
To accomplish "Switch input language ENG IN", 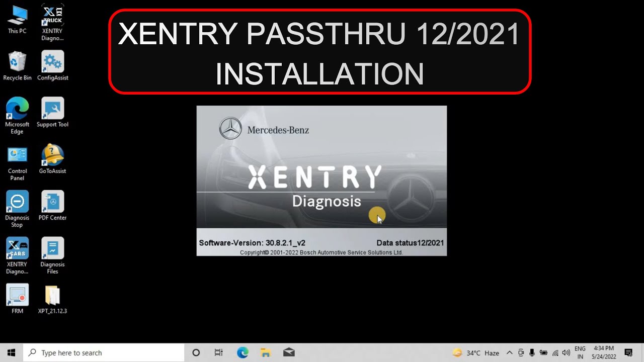I will tap(580, 352).
